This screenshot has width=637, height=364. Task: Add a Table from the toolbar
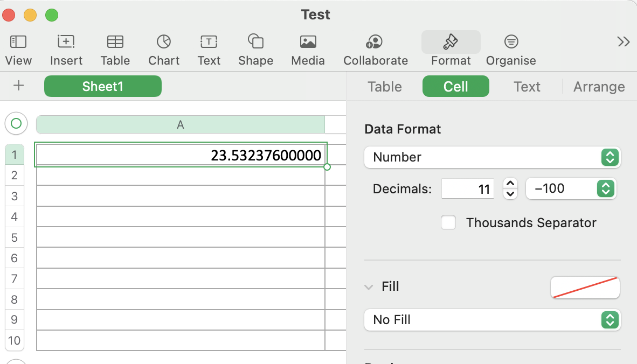click(x=115, y=42)
